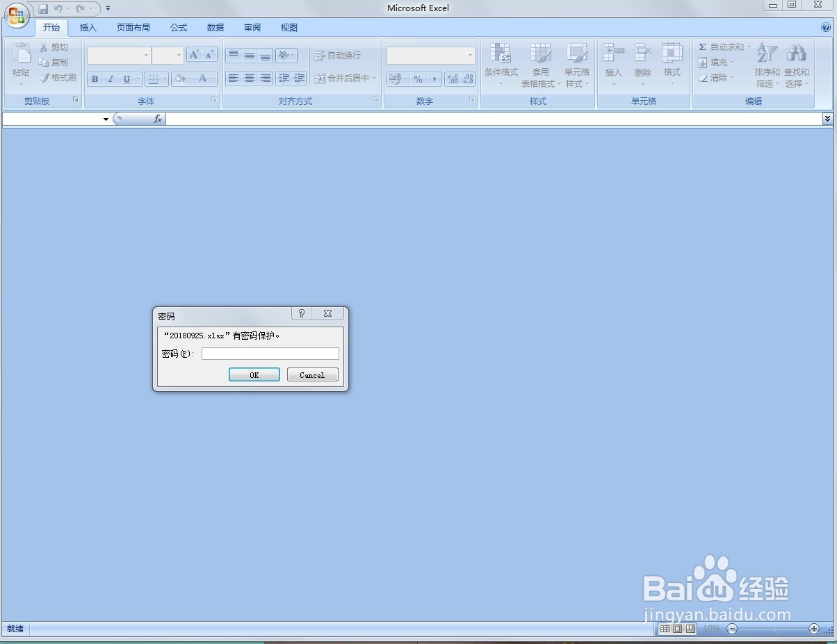Viewport: 837px width, 644px height.
Task: Toggle Italic formatting
Action: (x=111, y=79)
